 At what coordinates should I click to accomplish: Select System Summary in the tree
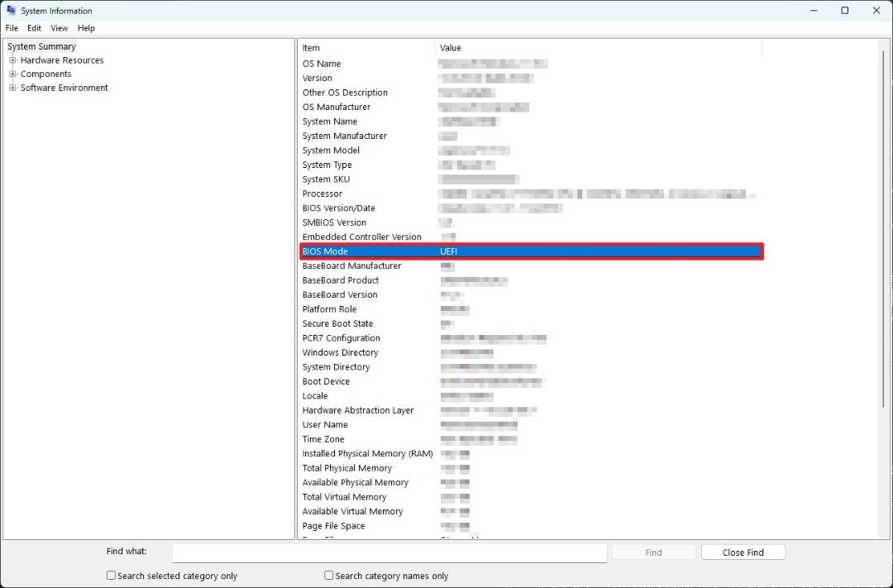(41, 46)
